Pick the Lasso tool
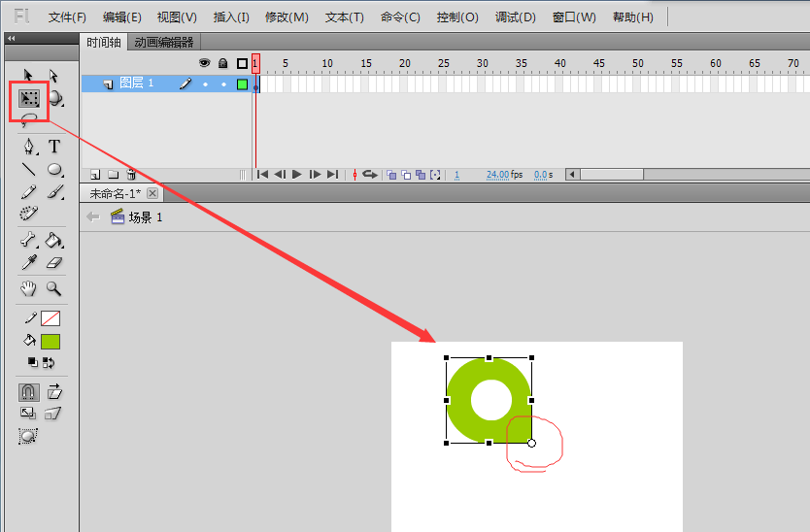810x532 pixels. coord(29,119)
